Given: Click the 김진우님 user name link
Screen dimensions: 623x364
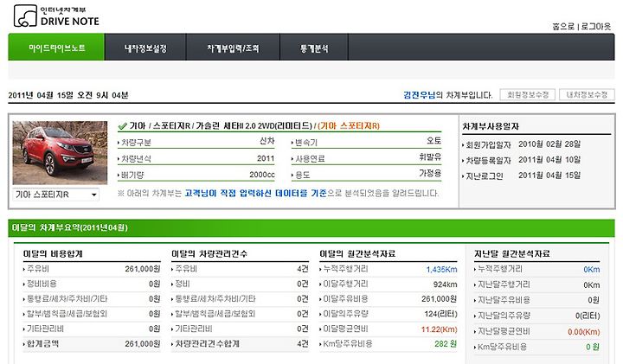Looking at the screenshot, I should (419, 95).
